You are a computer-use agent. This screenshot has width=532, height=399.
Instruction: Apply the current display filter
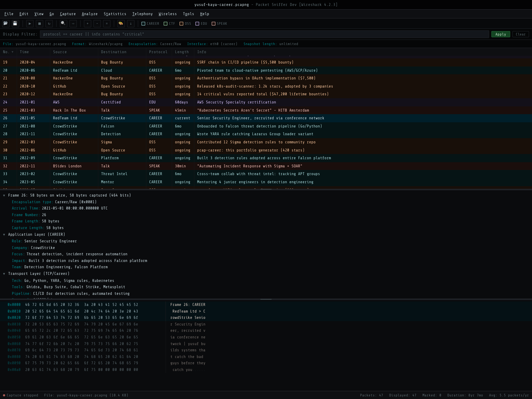click(501, 34)
